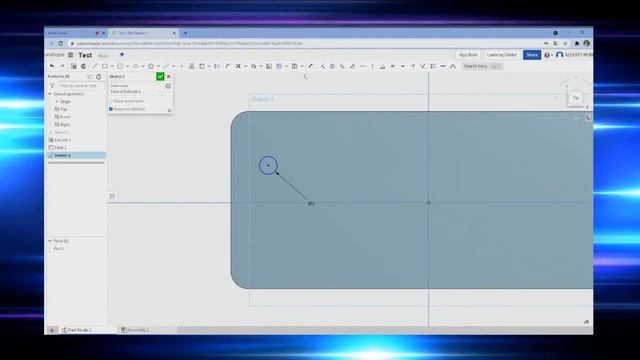The width and height of the screenshot is (640, 360).
Task: Click the Sketch plane selection field
Action: point(136,92)
